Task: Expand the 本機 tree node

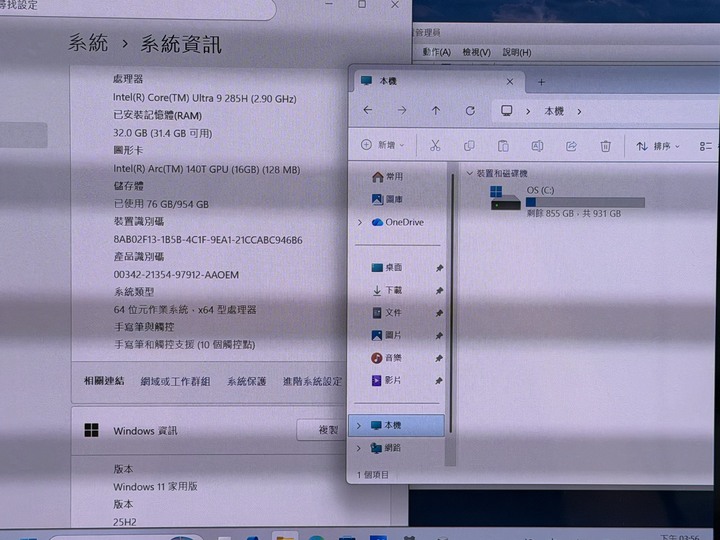Action: 359,426
